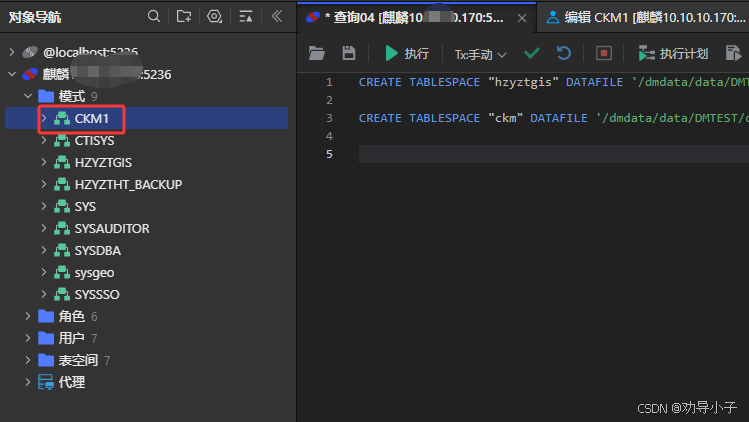
Task: Click the 模式 folder icon
Action: coord(46,96)
